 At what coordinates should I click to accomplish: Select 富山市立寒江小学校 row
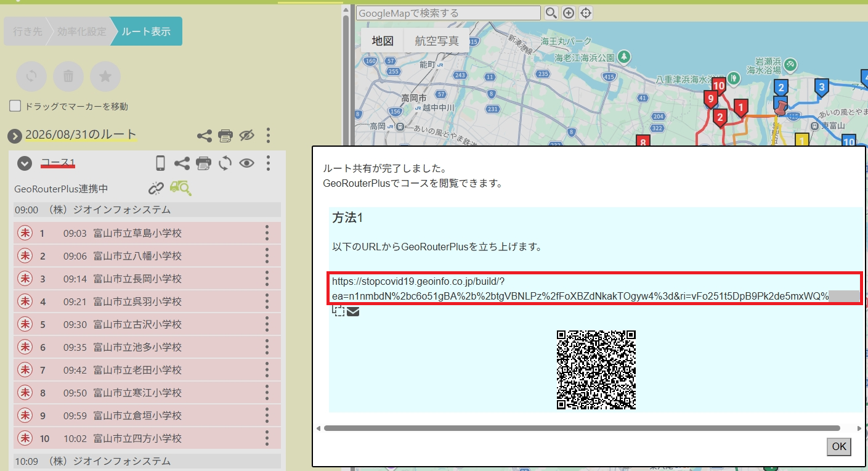pos(147,393)
